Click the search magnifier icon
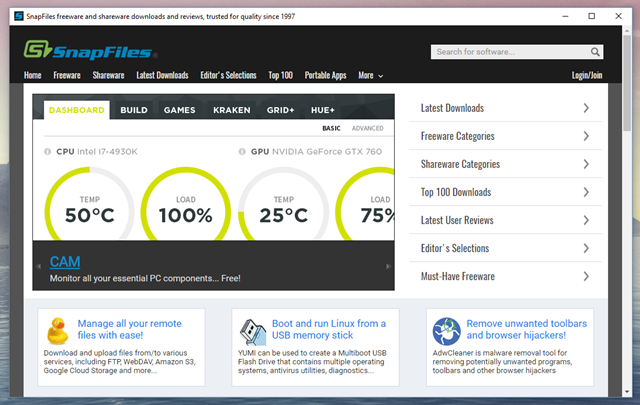This screenshot has height=405, width=640. (595, 52)
